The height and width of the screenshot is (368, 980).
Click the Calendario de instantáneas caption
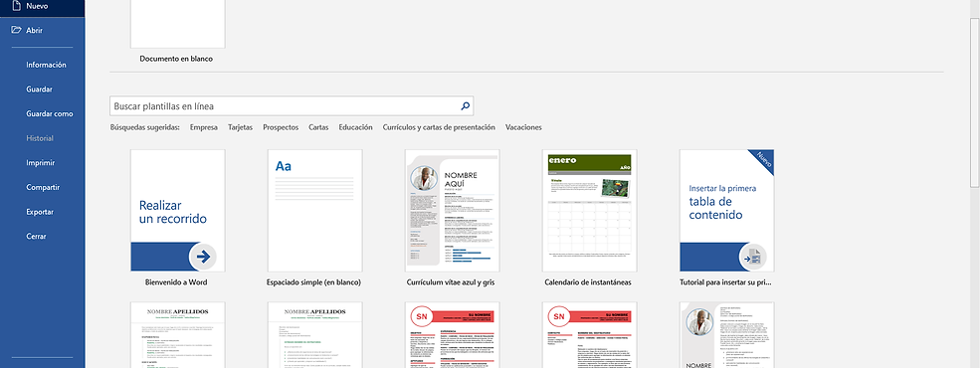tap(587, 282)
